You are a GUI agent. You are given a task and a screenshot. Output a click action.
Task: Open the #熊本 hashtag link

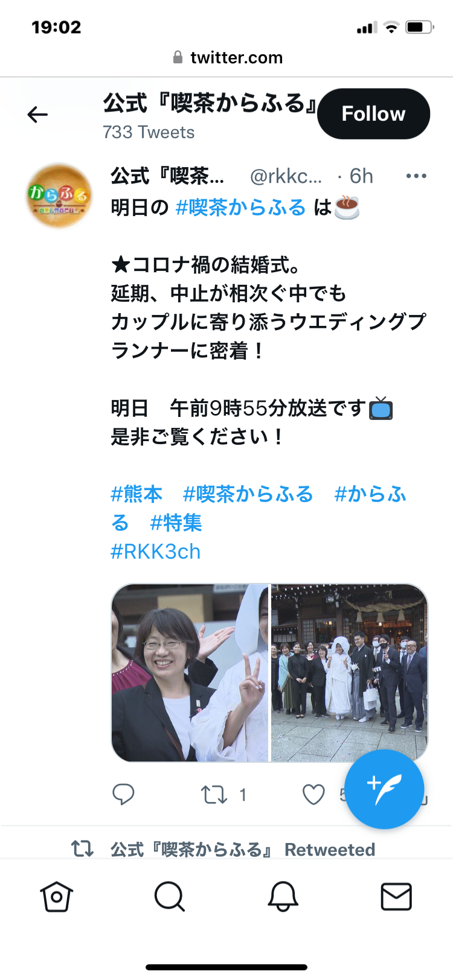[137, 494]
